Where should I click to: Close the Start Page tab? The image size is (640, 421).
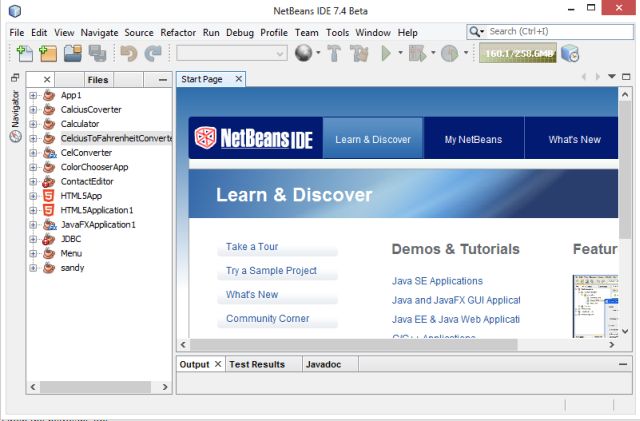click(239, 79)
